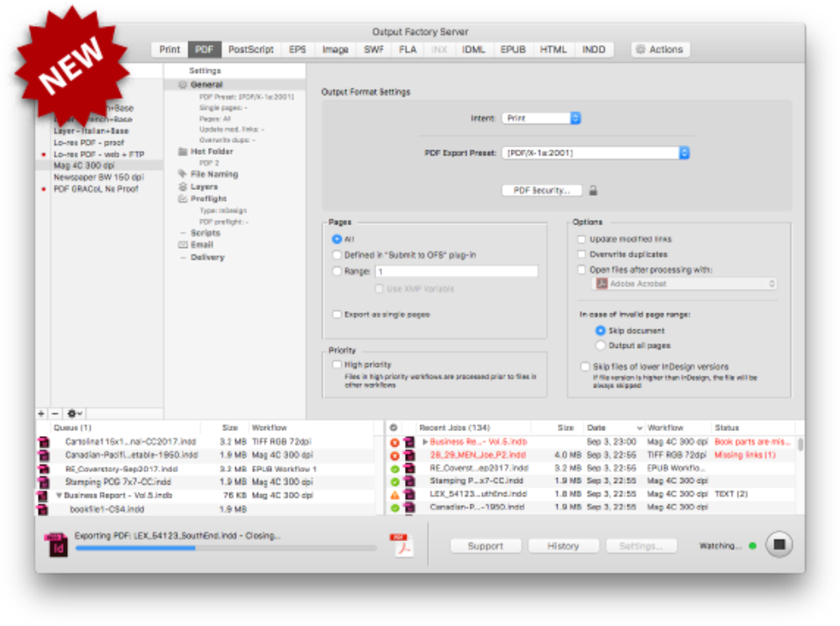This screenshot has width=840, height=626.
Task: Open the History button
Action: coord(563,546)
